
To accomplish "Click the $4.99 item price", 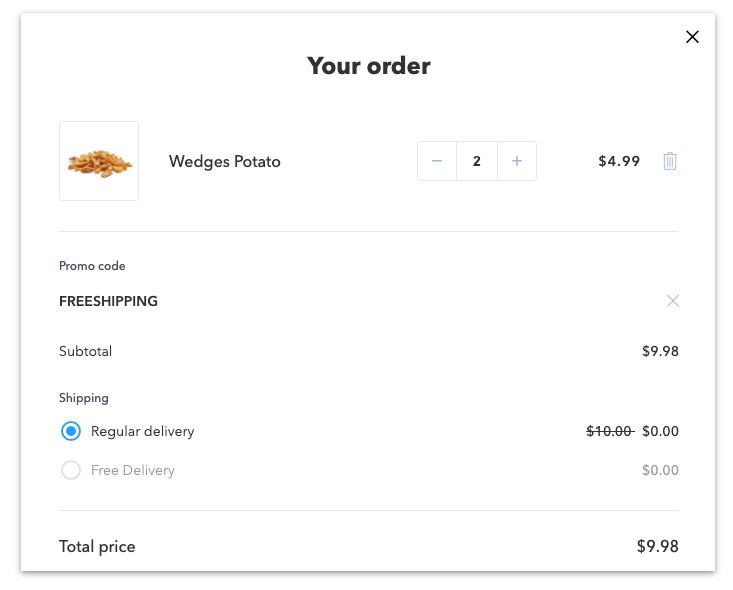I will point(619,161).
